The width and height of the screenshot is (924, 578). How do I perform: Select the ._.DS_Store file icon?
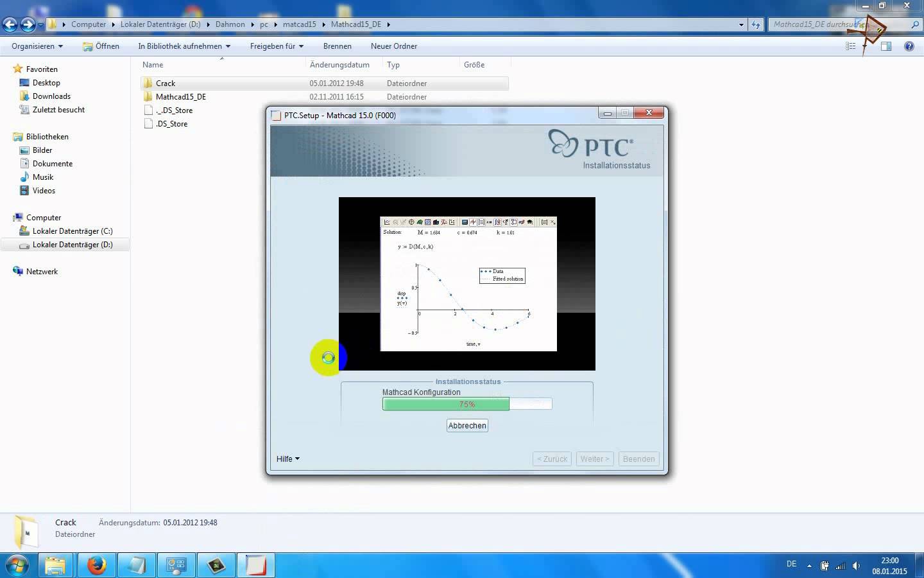149,110
